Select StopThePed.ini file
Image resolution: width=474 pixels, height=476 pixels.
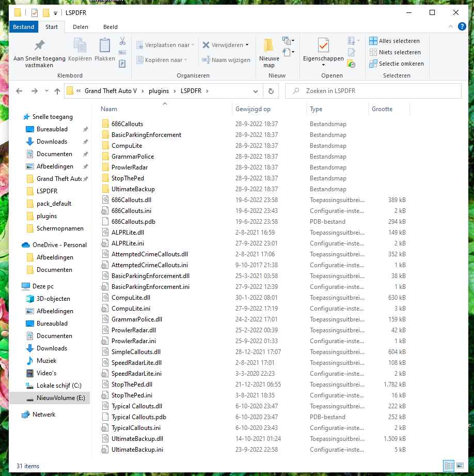tap(132, 395)
